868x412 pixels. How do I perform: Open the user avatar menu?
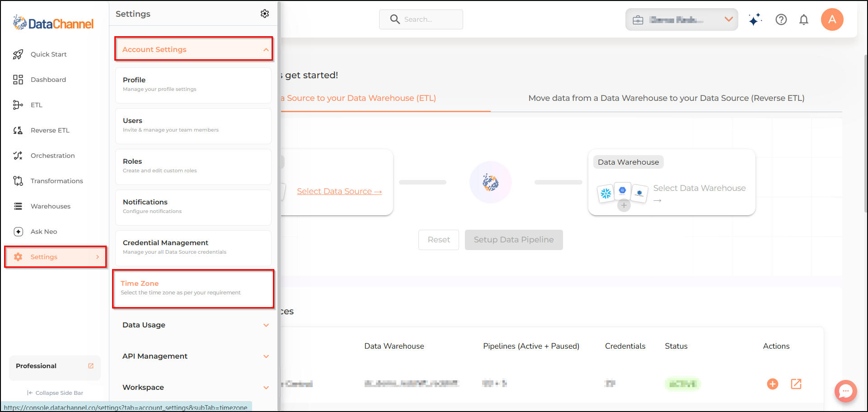[832, 19]
